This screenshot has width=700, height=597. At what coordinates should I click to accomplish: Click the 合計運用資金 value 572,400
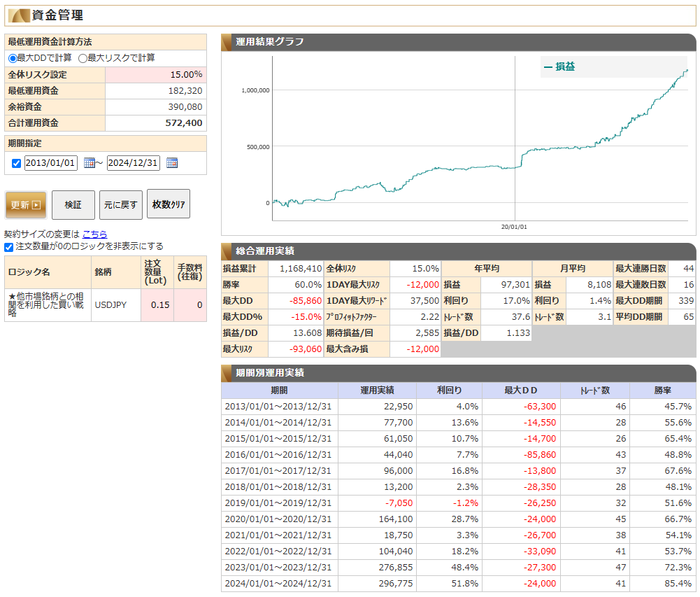tap(183, 123)
